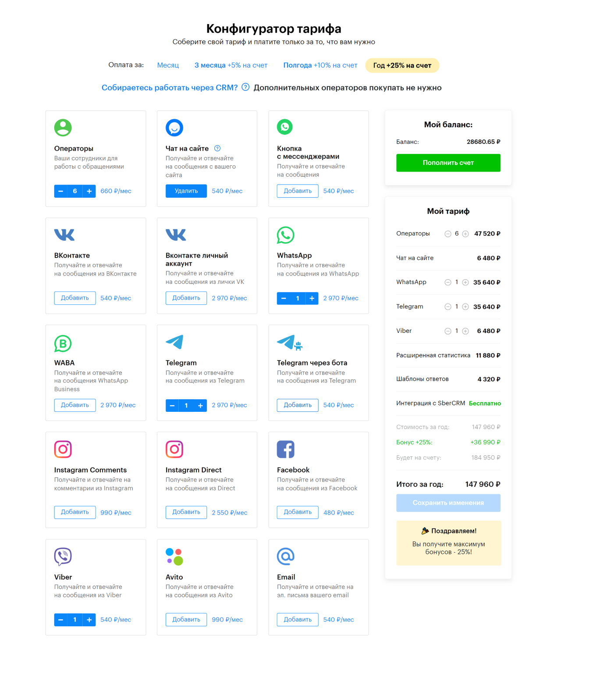Click the Telegram через бота icon
Viewport: 596px width, 700px height.
coord(290,343)
